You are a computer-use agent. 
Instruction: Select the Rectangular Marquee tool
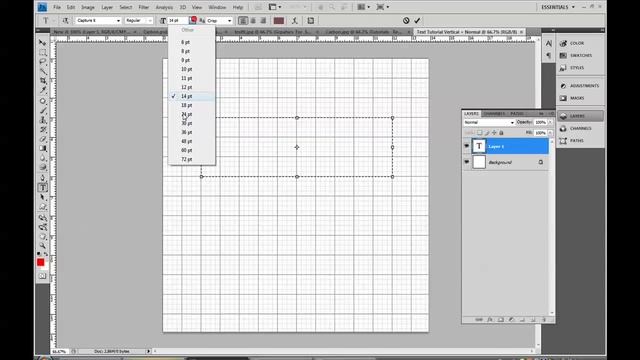pos(42,52)
